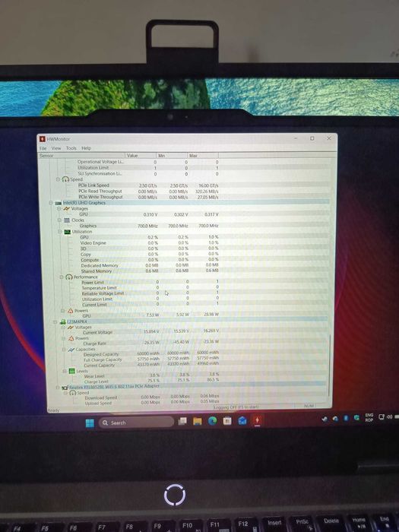Click the Intel UHD Graphics card icon
This screenshot has height=532, width=399.
[x=58, y=203]
